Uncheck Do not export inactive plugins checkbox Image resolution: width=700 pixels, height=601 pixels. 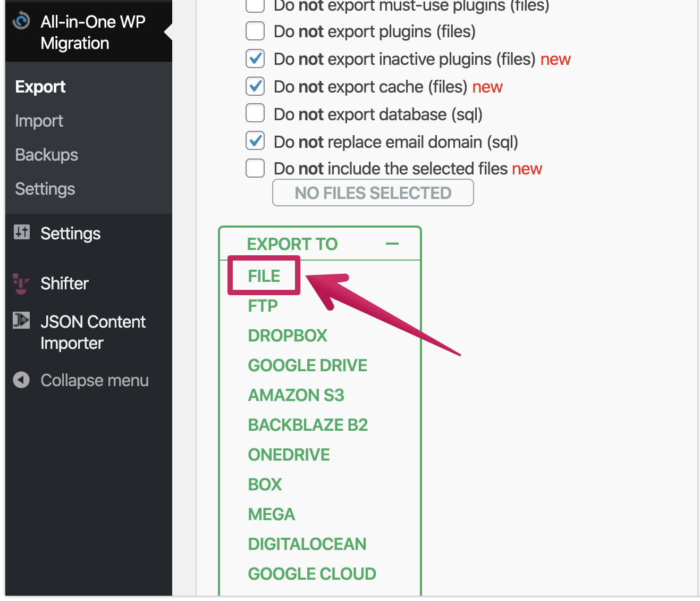255,59
